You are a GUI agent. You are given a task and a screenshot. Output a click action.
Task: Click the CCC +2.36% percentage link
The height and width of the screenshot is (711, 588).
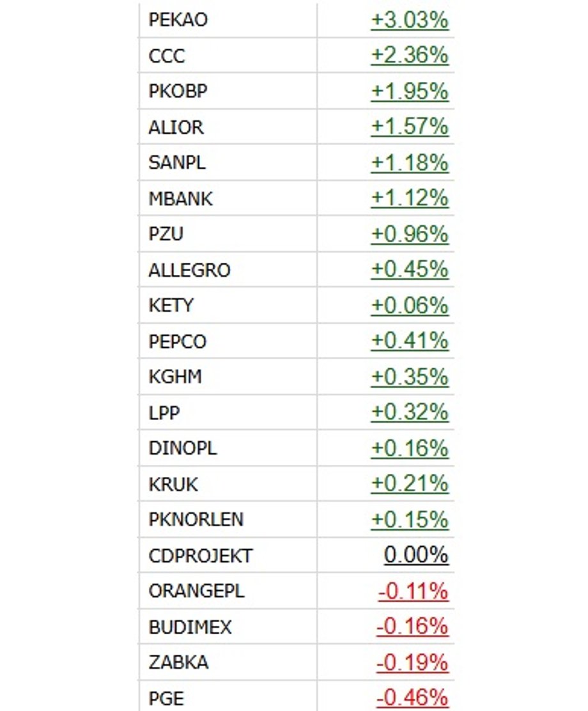click(x=410, y=56)
